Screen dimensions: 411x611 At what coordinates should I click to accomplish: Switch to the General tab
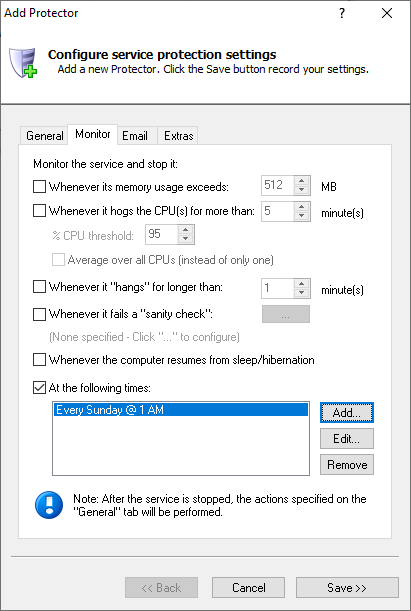(x=44, y=136)
